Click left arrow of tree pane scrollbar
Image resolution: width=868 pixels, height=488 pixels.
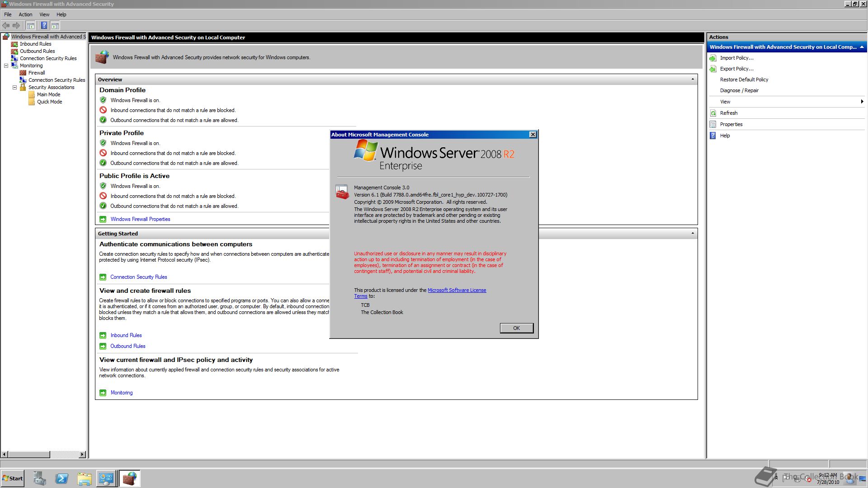point(4,454)
